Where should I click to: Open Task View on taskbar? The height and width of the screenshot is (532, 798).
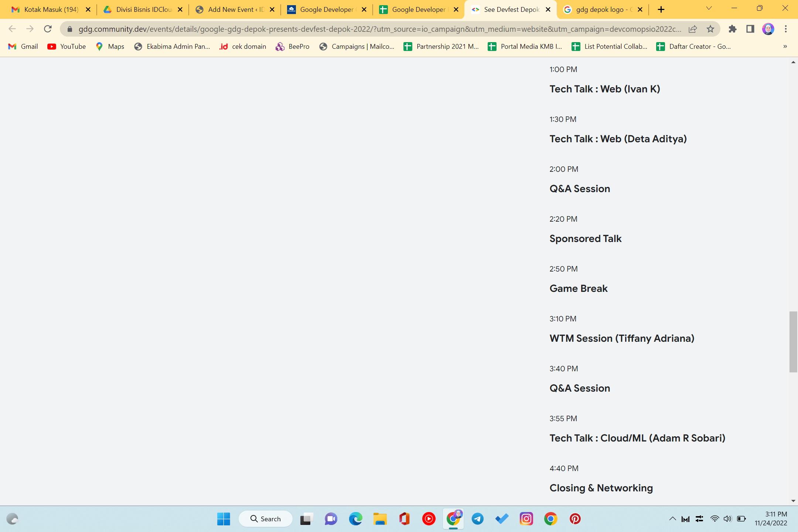(306, 519)
